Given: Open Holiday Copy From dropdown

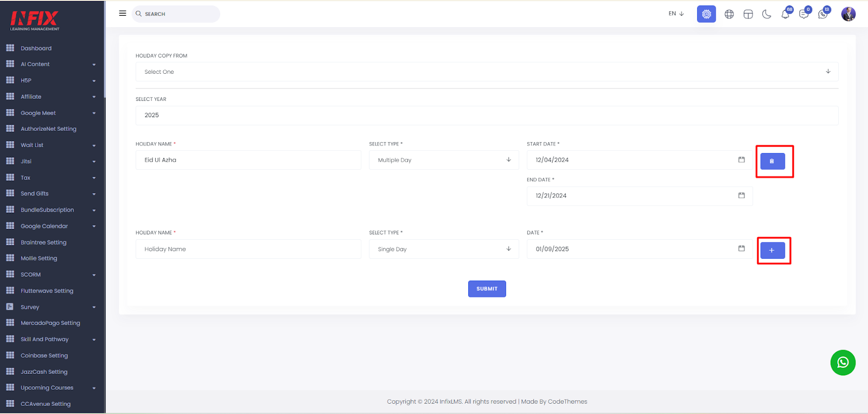Looking at the screenshot, I should [x=487, y=72].
